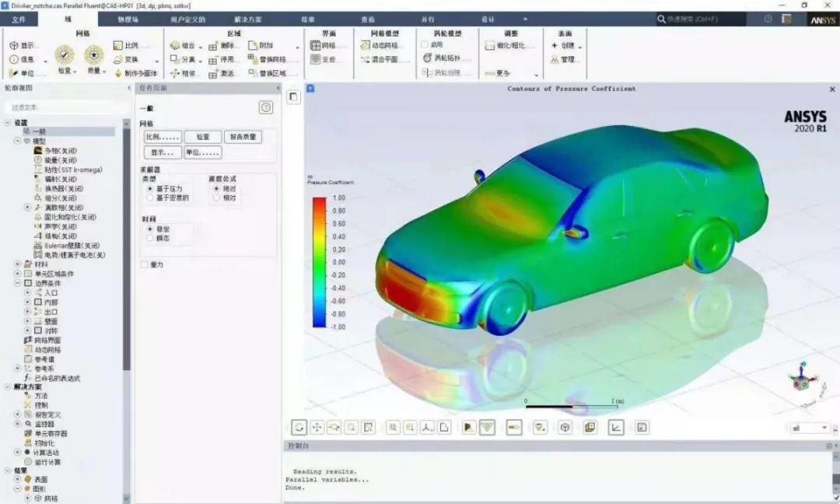
Task: Collapse the 模型 models tree node
Action: [x=17, y=141]
